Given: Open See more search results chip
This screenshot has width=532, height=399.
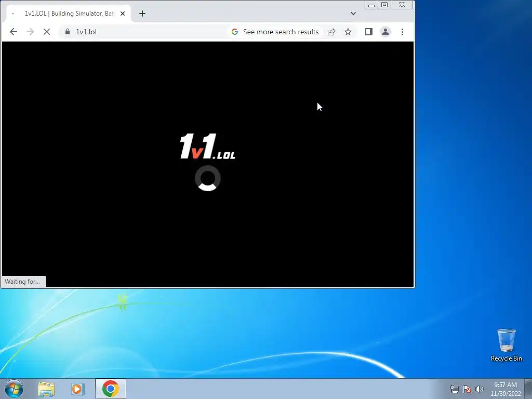Looking at the screenshot, I should point(275,32).
